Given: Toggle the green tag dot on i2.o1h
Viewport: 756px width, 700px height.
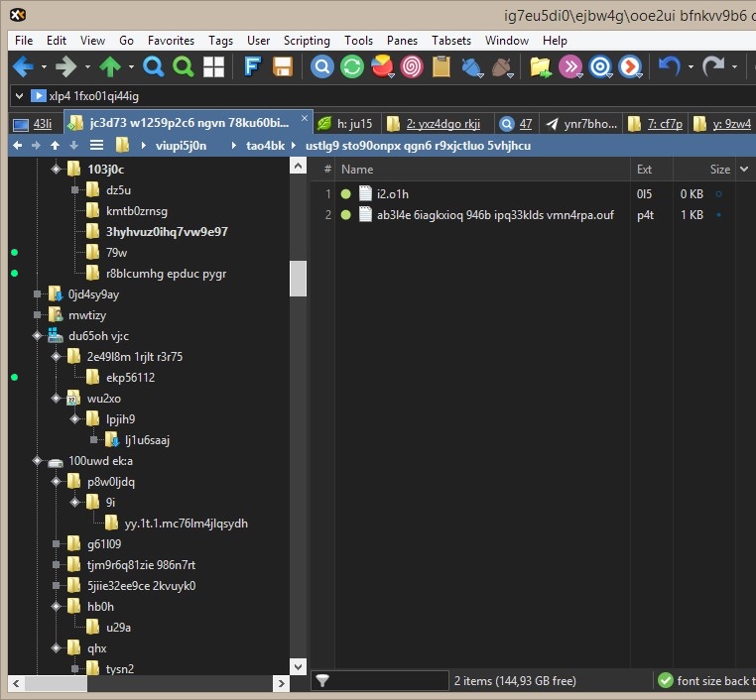Looking at the screenshot, I should [345, 193].
